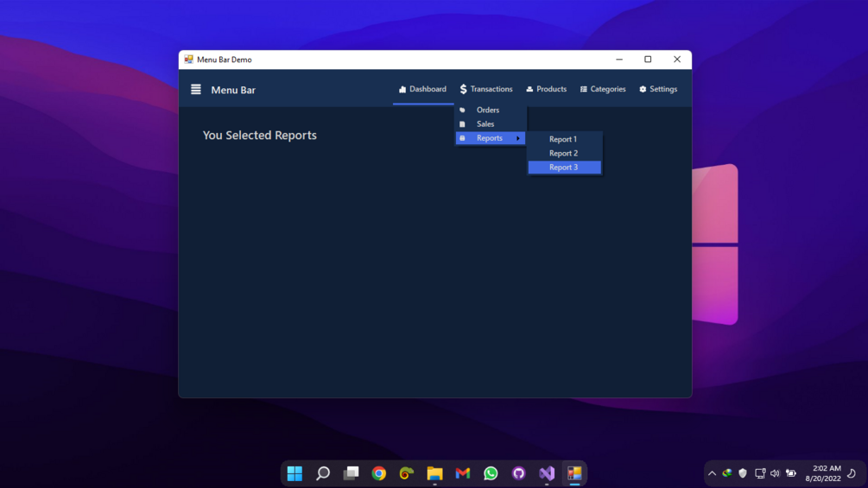868x488 pixels.
Task: Open Visual Studio from taskbar
Action: click(547, 473)
